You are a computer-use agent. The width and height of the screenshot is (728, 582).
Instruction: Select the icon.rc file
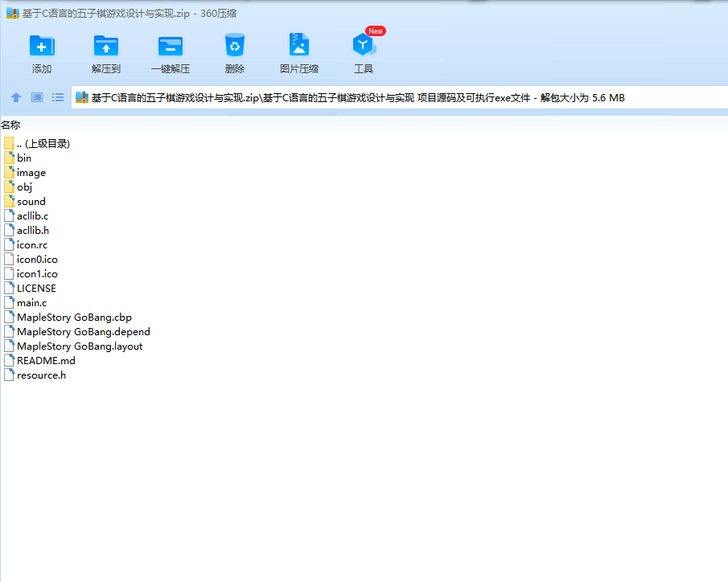(26, 244)
